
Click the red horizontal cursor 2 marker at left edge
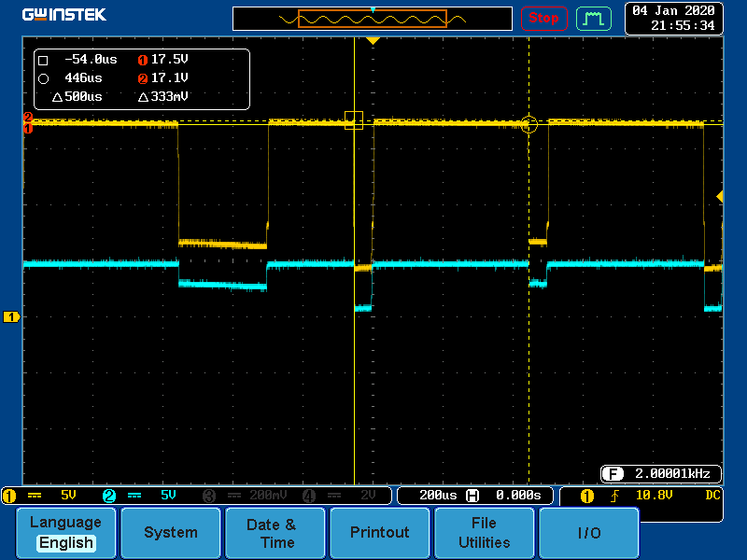click(x=28, y=118)
